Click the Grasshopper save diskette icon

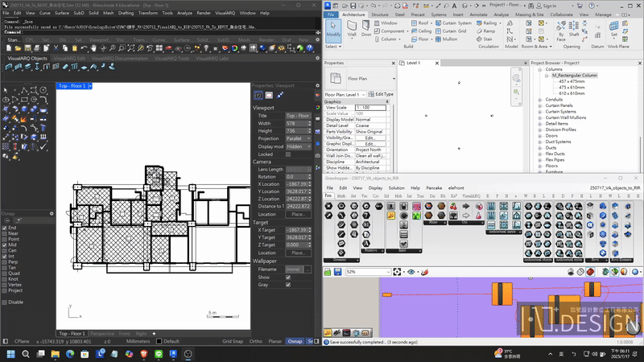(337, 272)
